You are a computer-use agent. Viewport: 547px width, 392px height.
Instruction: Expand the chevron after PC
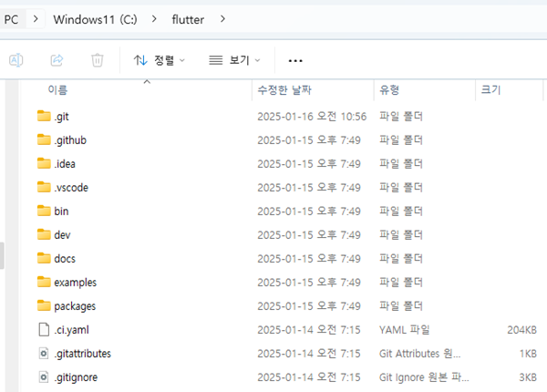tap(36, 19)
